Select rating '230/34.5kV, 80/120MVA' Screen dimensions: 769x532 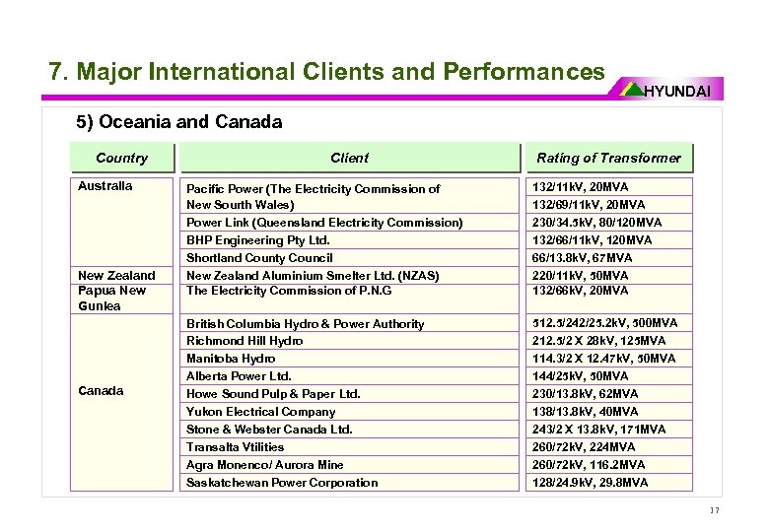[608, 223]
